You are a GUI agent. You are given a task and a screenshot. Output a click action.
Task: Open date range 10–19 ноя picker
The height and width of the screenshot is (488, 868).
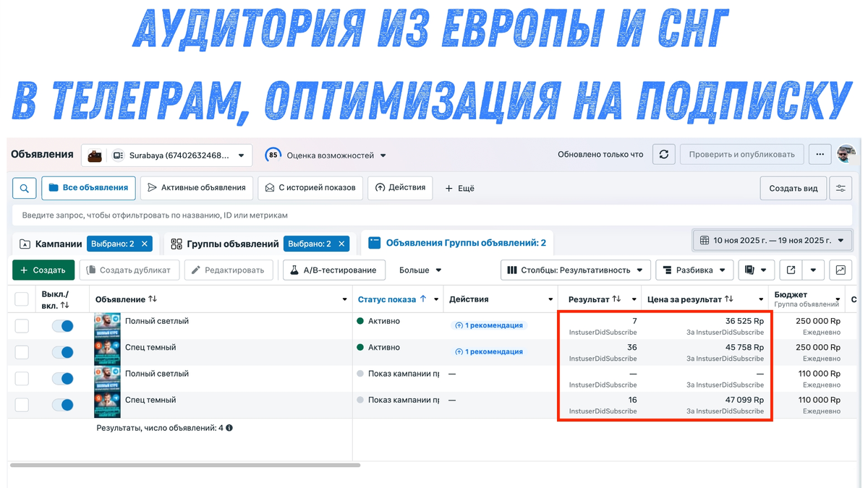click(x=773, y=240)
